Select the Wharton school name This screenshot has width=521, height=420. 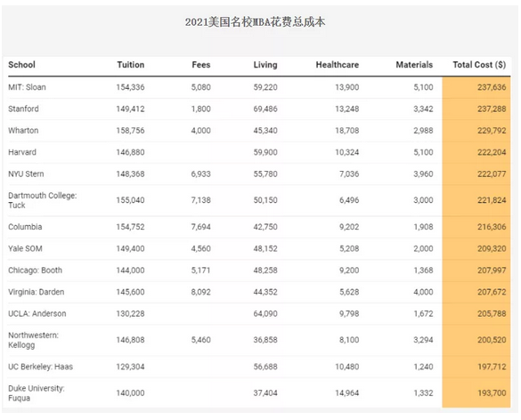pyautogui.click(x=23, y=131)
